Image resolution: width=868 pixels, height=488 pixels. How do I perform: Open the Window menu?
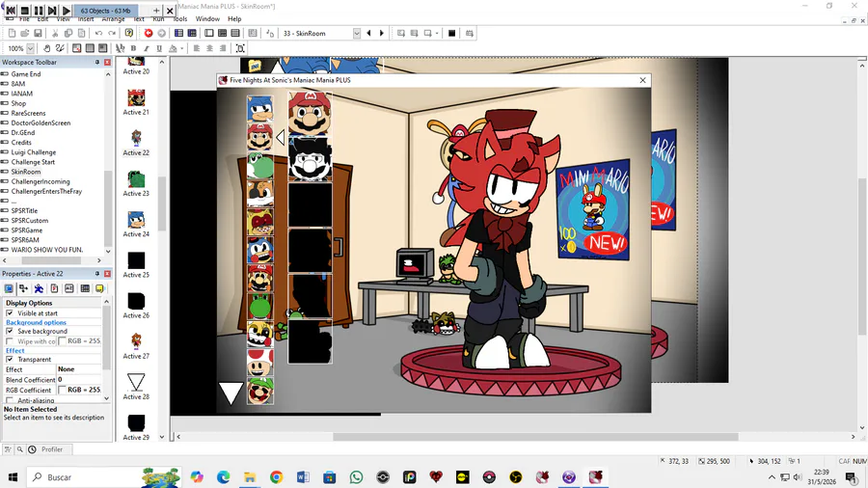tap(207, 19)
